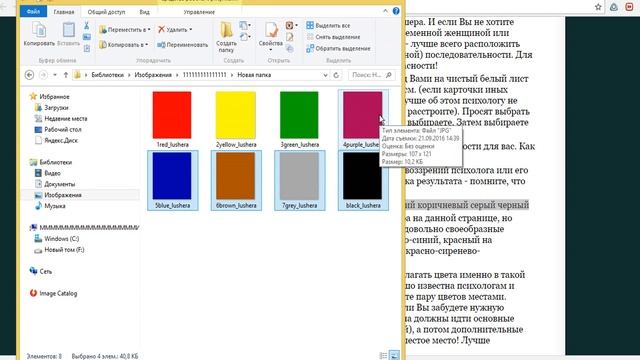Switch to the Главная ribbon tab
Screen dimensions: 640x360
tap(64, 12)
